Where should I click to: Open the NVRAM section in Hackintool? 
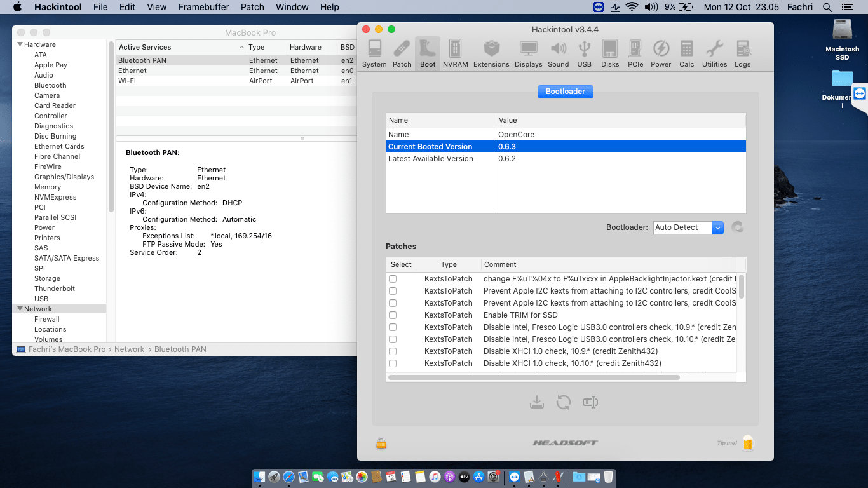(x=455, y=53)
